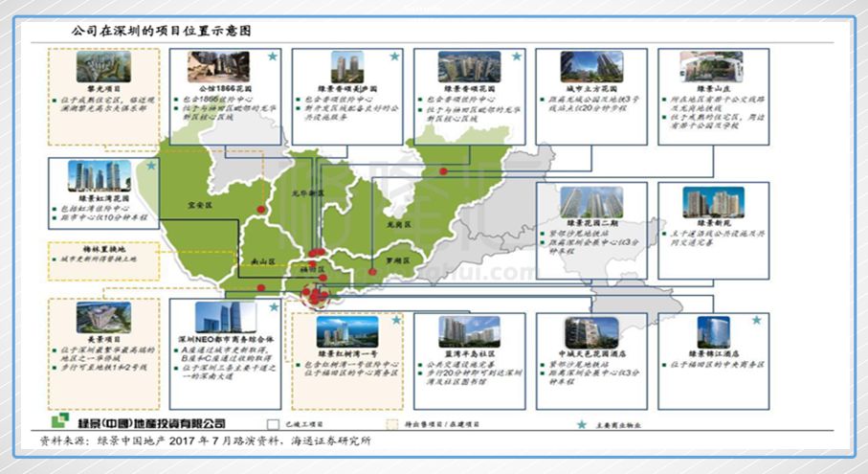Click the star icon in the 绿景香颂花园 card
Image resolution: width=868 pixels, height=474 pixels.
(x=517, y=56)
